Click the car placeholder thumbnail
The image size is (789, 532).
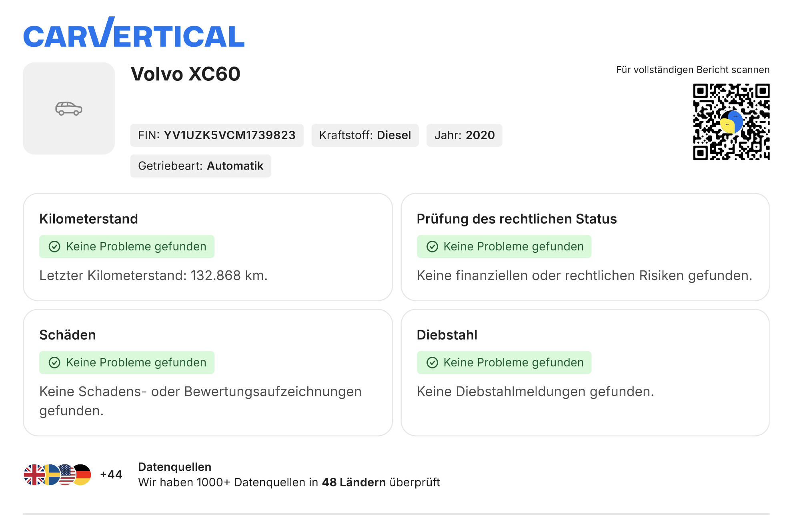[x=69, y=108]
